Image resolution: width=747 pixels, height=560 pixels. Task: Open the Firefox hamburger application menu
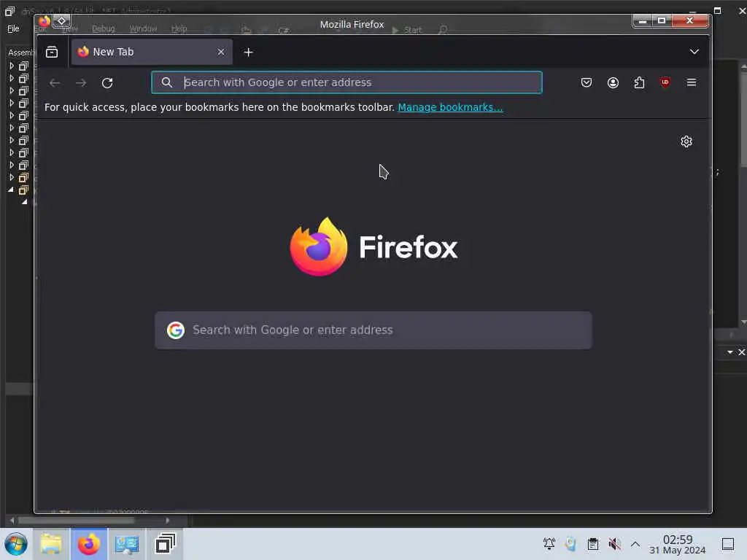(692, 83)
